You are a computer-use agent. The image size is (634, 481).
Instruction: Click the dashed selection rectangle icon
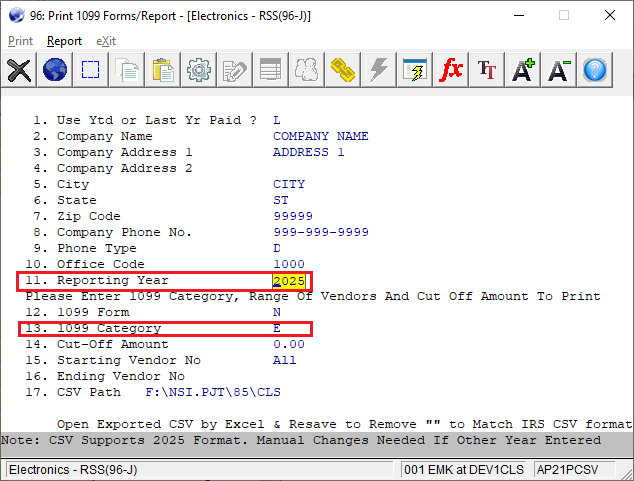[x=91, y=70]
